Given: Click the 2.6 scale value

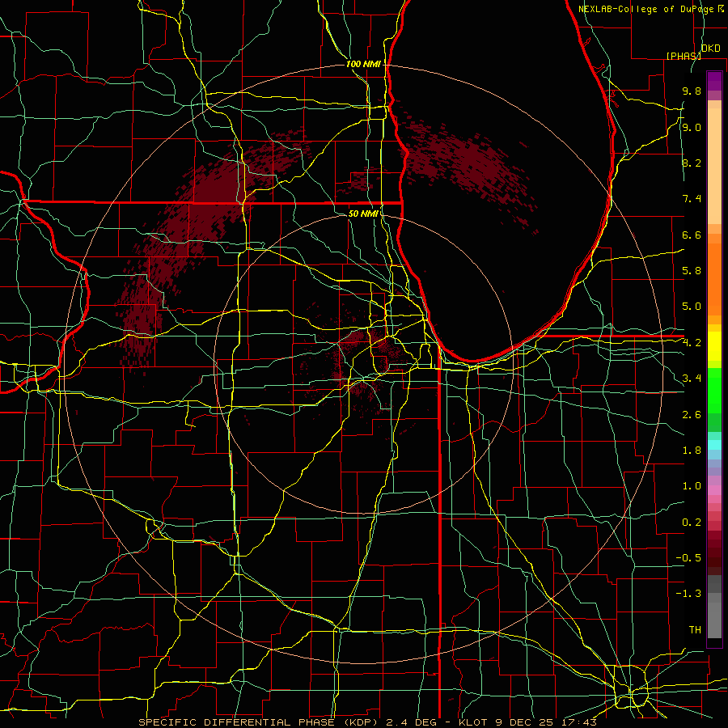Looking at the screenshot, I should click(692, 415).
